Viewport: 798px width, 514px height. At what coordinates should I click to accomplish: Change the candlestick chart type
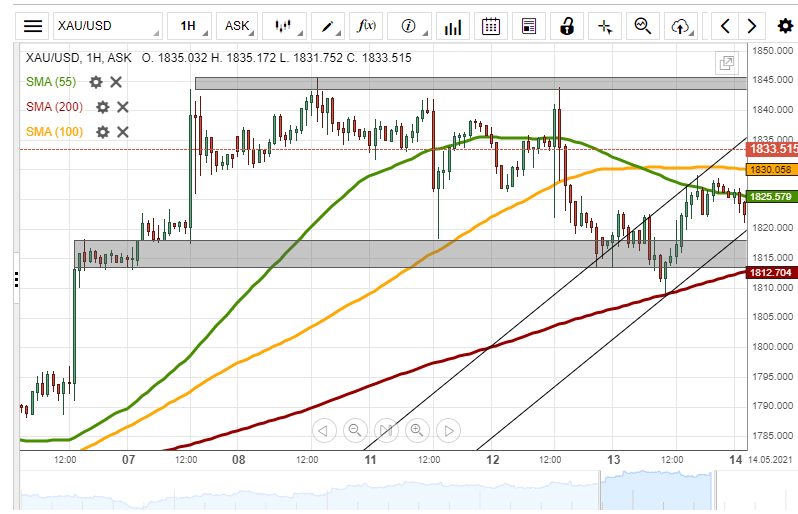[285, 26]
